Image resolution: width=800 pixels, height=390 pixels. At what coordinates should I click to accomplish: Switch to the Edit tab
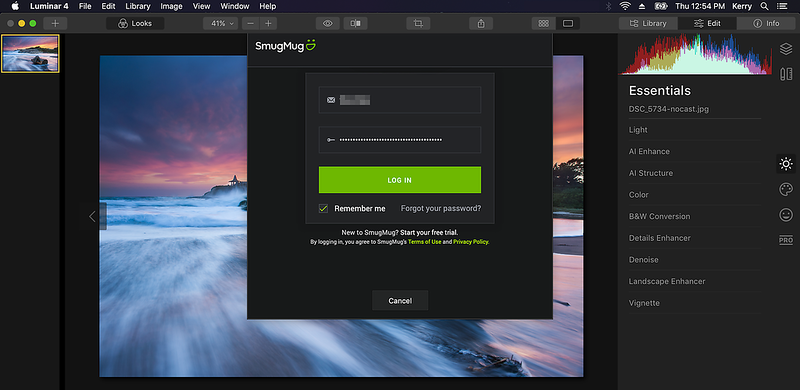[x=707, y=23]
